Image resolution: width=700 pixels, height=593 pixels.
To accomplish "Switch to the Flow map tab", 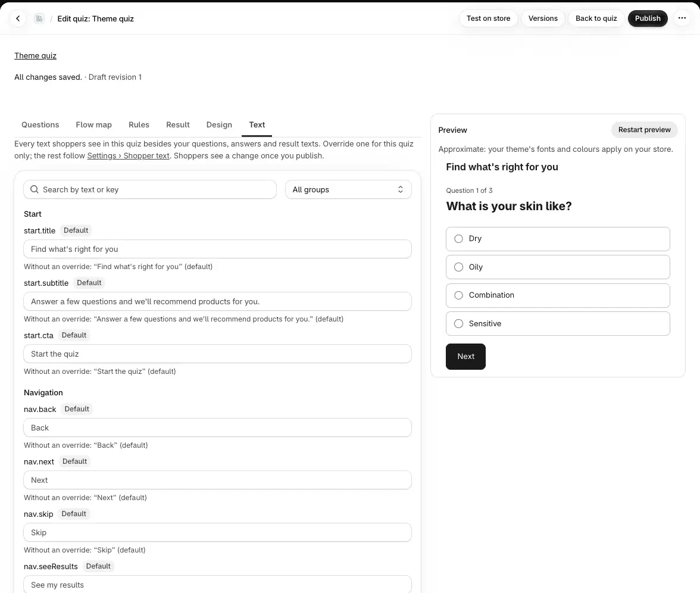I will click(94, 124).
